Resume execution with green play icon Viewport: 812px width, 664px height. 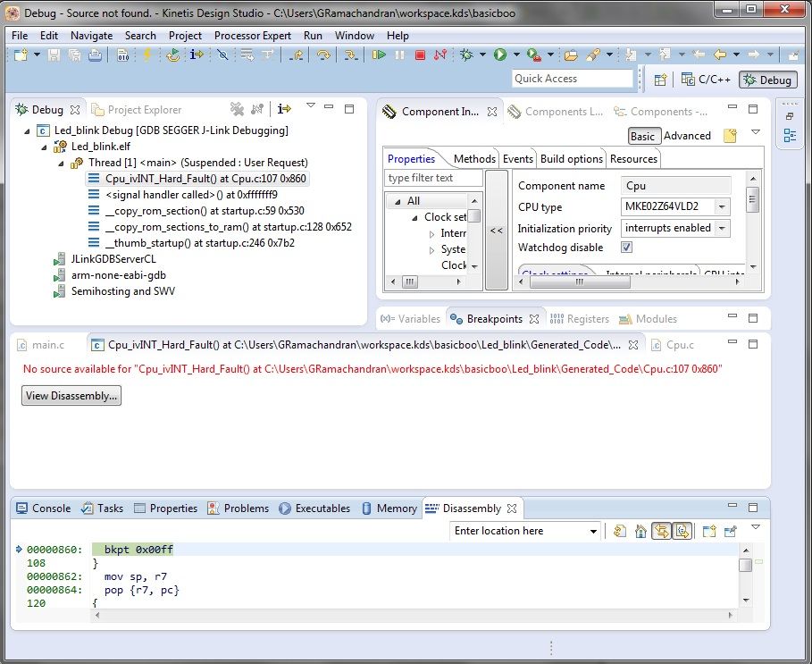pyautogui.click(x=379, y=55)
